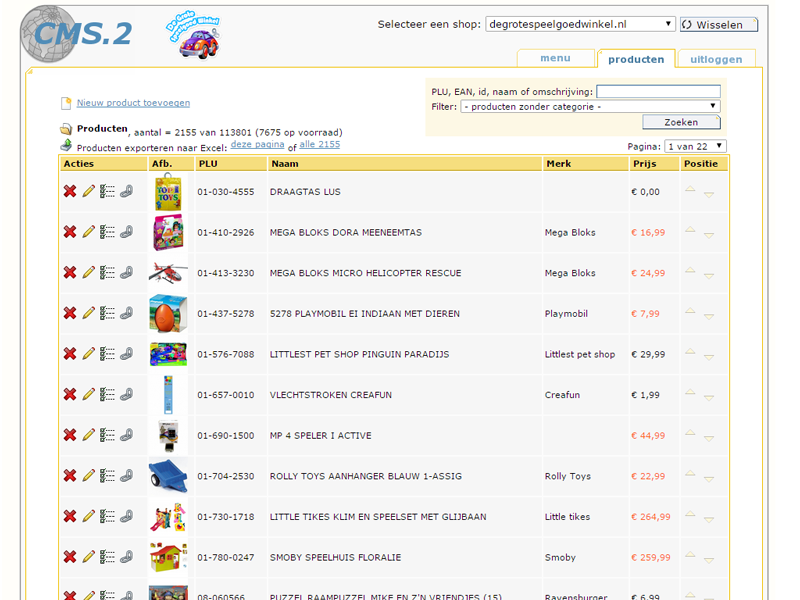
Task: Open Nieuw product toevoegen link
Action: tap(133, 103)
